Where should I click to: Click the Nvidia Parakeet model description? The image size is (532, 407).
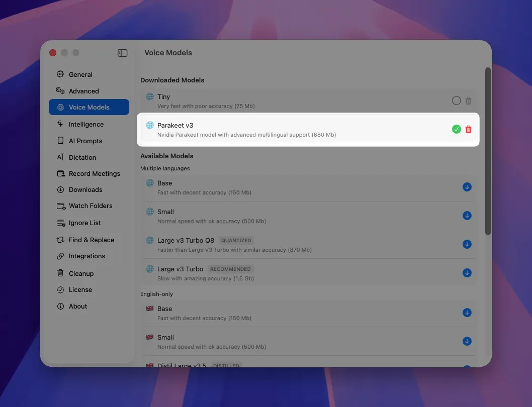pyautogui.click(x=247, y=135)
